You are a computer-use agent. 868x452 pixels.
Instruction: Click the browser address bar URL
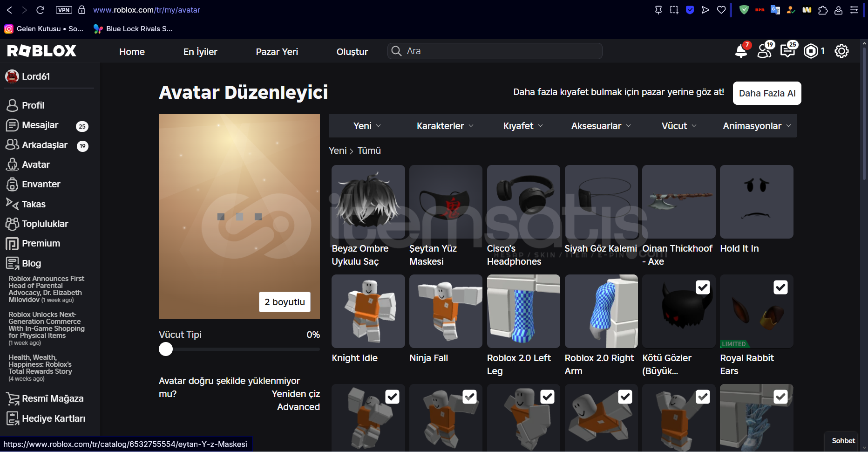tap(147, 10)
